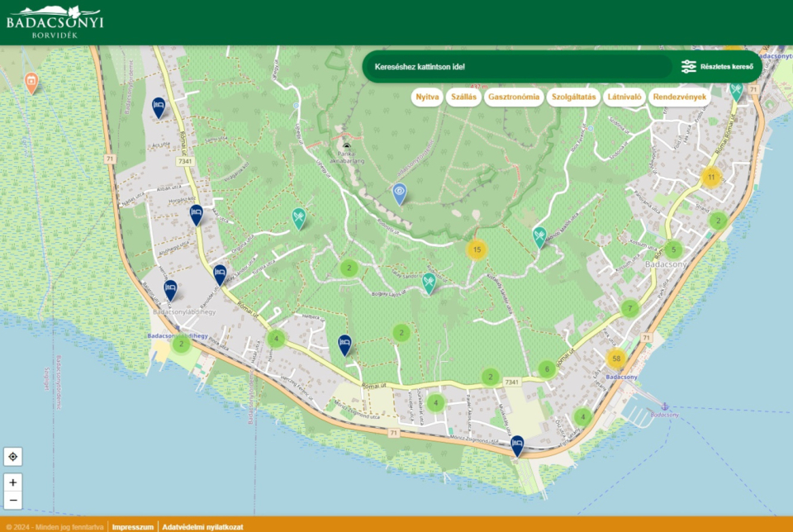The height and width of the screenshot is (532, 793).
Task: Select accommodation marker on Móricz Zsigmond utca shoreline
Action: [x=517, y=447]
